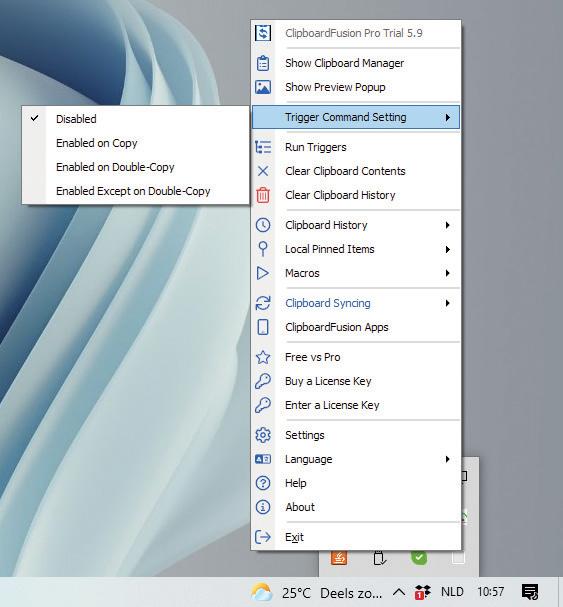The width and height of the screenshot is (563, 607).
Task: Expand the Clipboard History submenu arrow
Action: tap(448, 225)
